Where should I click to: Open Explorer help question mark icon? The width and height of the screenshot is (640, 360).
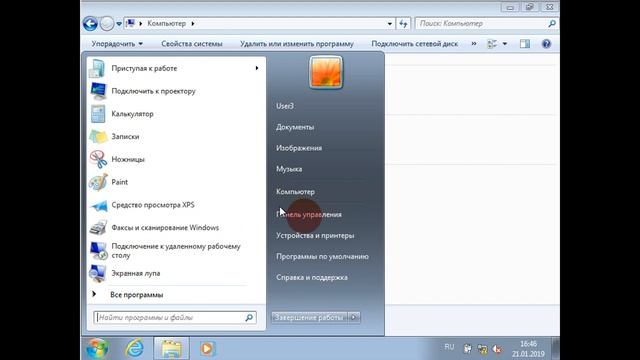coord(546,44)
